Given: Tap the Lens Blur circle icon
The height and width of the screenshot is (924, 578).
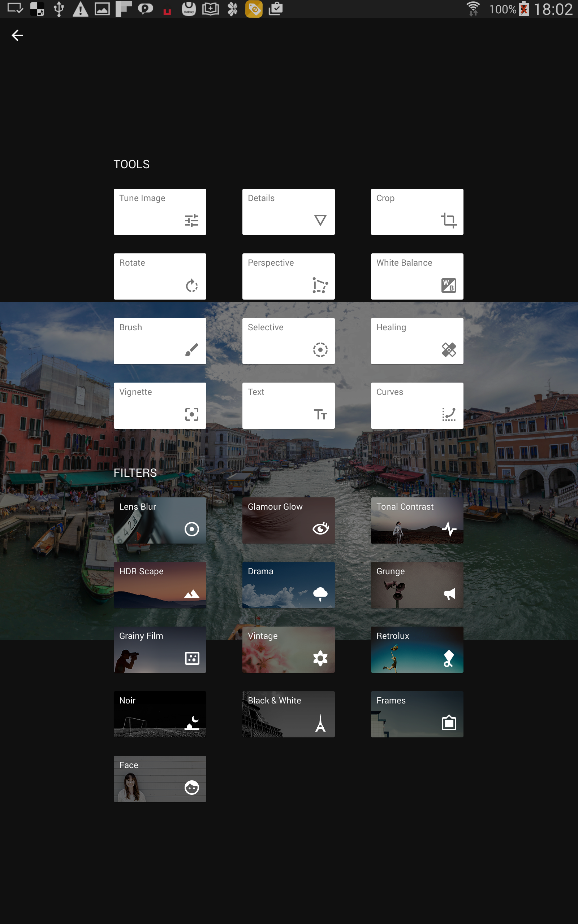Looking at the screenshot, I should click(x=191, y=529).
